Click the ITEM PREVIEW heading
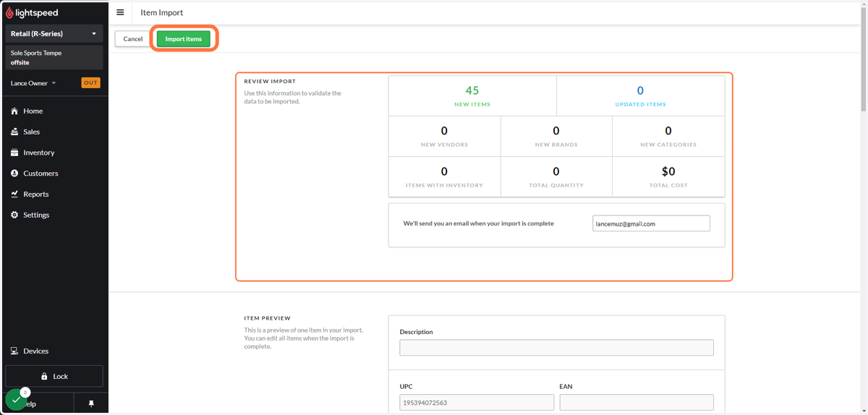Image resolution: width=868 pixels, height=415 pixels. pos(267,318)
